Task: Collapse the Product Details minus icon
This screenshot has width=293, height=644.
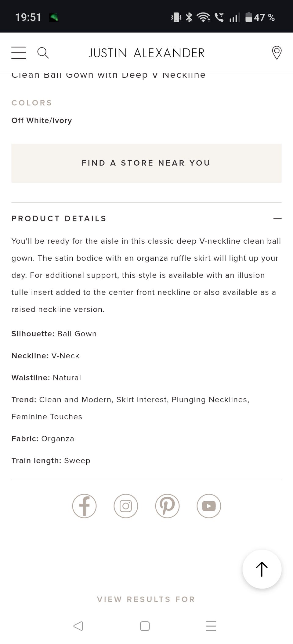Action: pos(277,219)
